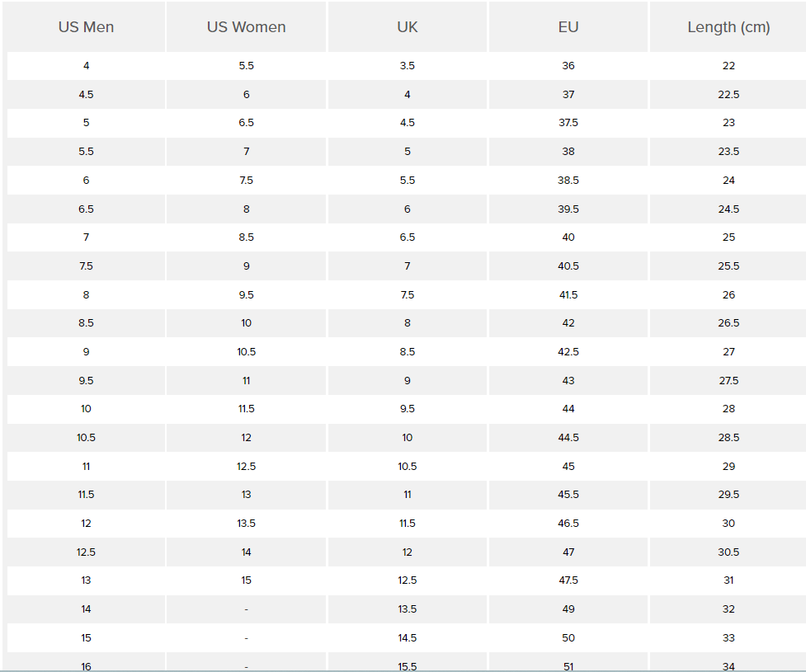Viewport: 806px width, 672px height.
Task: Select US Women size 15 cell
Action: point(246,580)
